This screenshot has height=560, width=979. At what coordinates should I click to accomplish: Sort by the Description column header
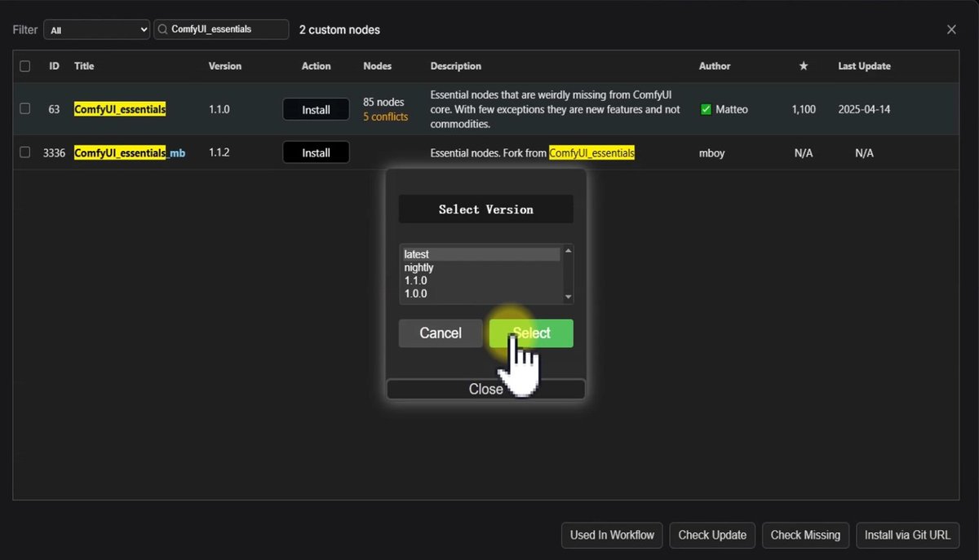456,66
